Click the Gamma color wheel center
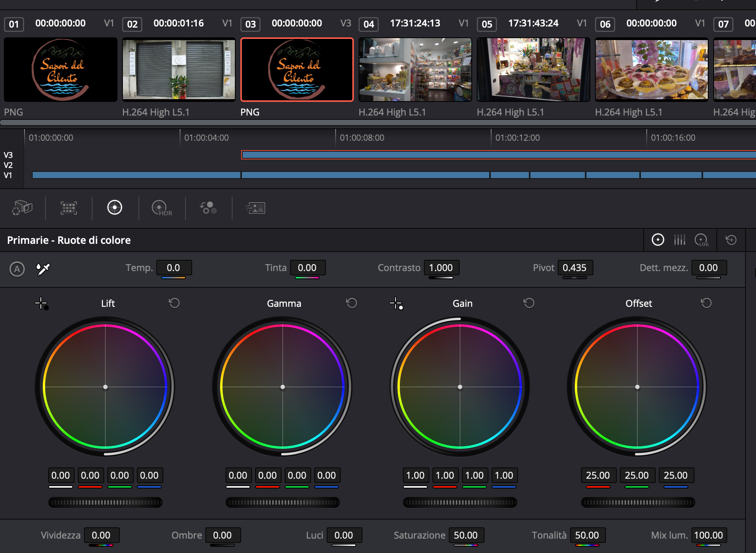 283,387
